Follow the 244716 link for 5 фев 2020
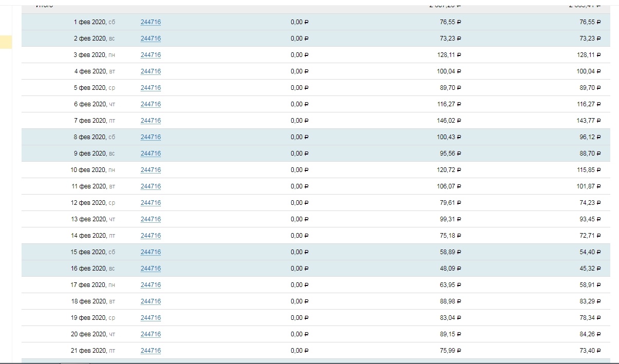This screenshot has width=619, height=364. click(151, 88)
